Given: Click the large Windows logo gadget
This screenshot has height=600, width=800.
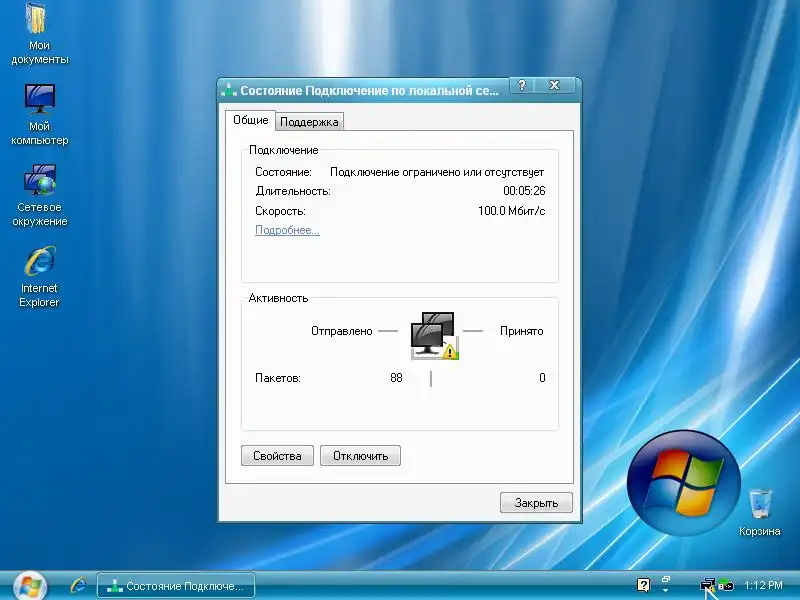Looking at the screenshot, I should click(683, 483).
